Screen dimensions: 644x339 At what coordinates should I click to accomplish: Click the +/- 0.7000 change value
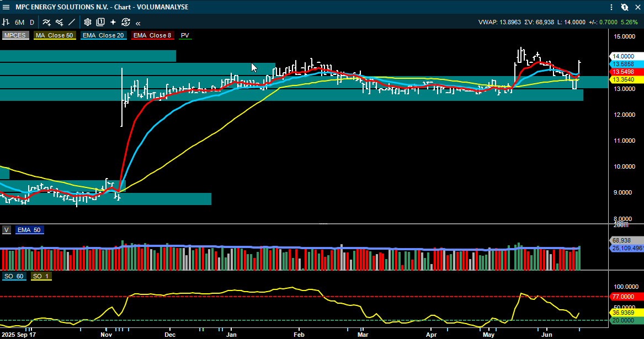coord(608,22)
